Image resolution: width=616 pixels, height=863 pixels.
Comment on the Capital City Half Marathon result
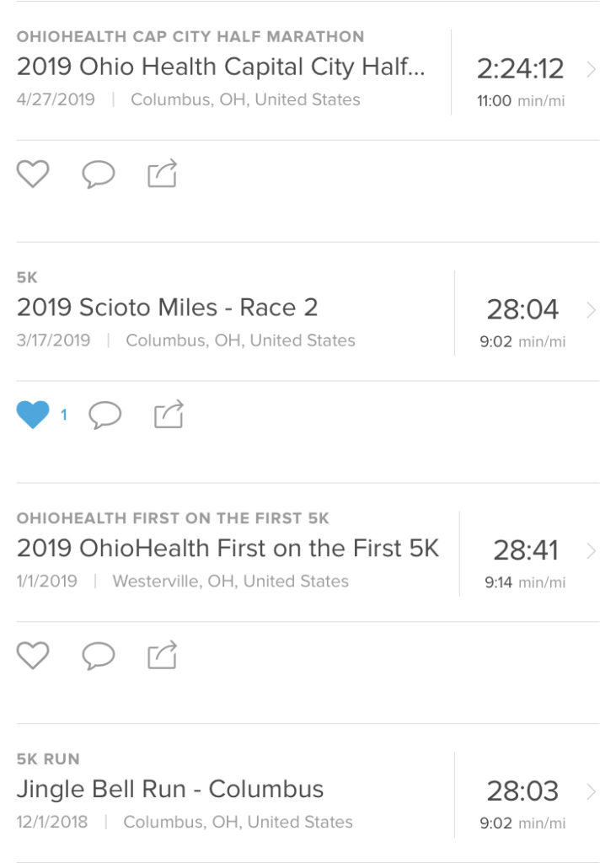[x=99, y=174]
